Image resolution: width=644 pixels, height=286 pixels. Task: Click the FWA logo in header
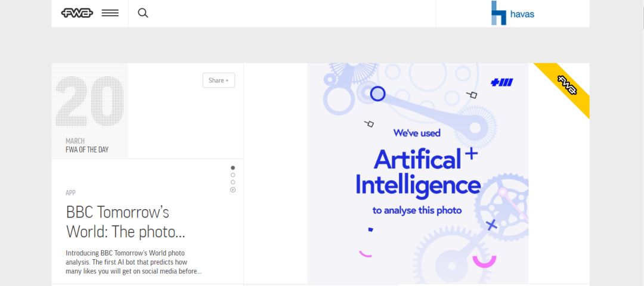(77, 13)
